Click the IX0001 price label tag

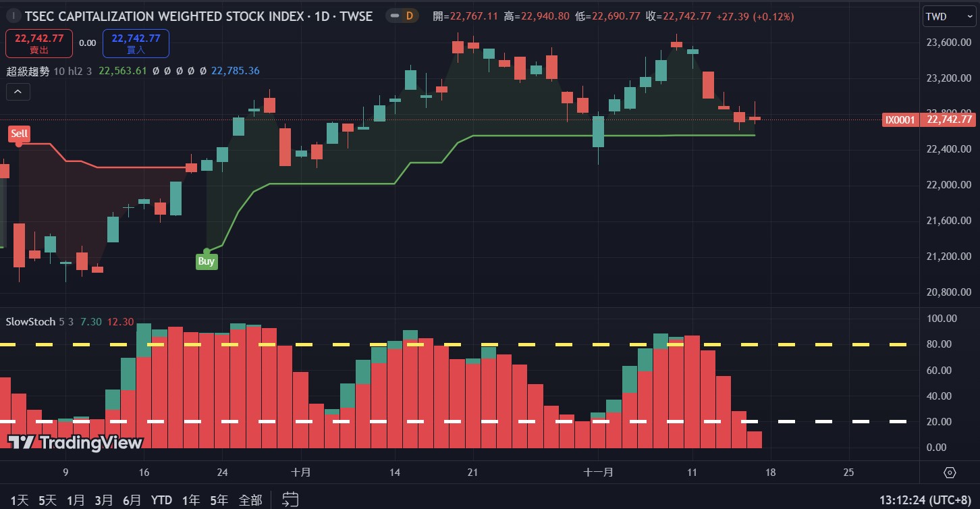click(x=900, y=120)
